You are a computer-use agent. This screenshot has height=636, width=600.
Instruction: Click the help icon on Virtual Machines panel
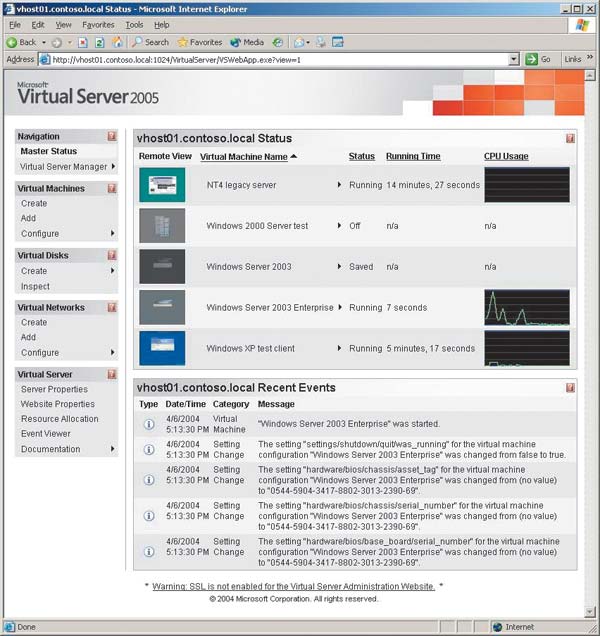112,188
